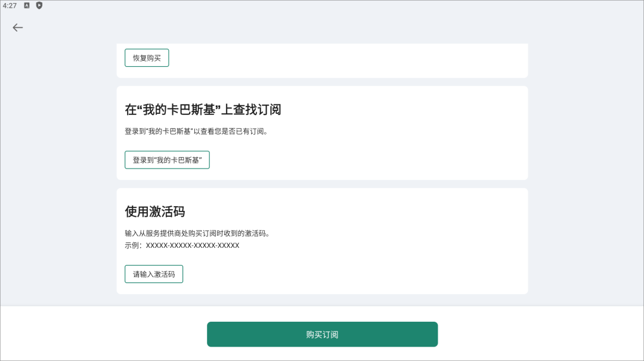Click the 'A' keyboard icon in status bar
This screenshot has height=361, width=644.
point(27,5)
